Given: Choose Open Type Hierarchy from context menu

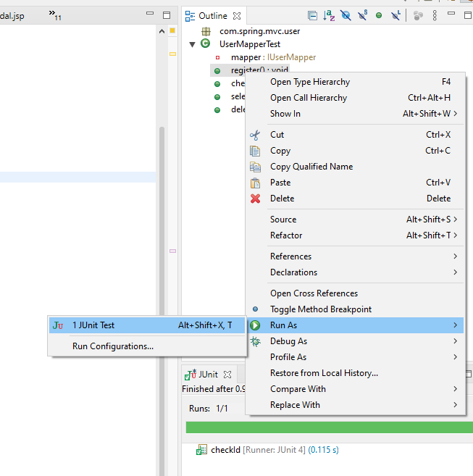Looking at the screenshot, I should pyautogui.click(x=355, y=82).
